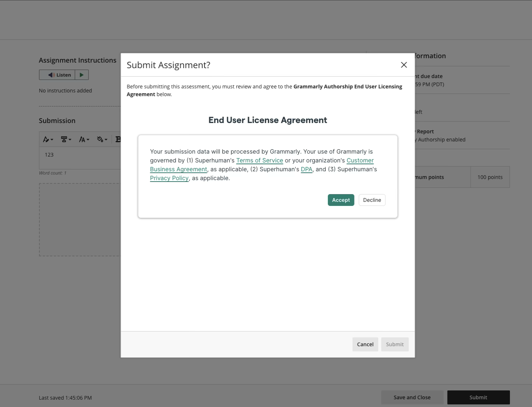
Task: Close the Submit Assignment dialog with X
Action: pos(404,65)
